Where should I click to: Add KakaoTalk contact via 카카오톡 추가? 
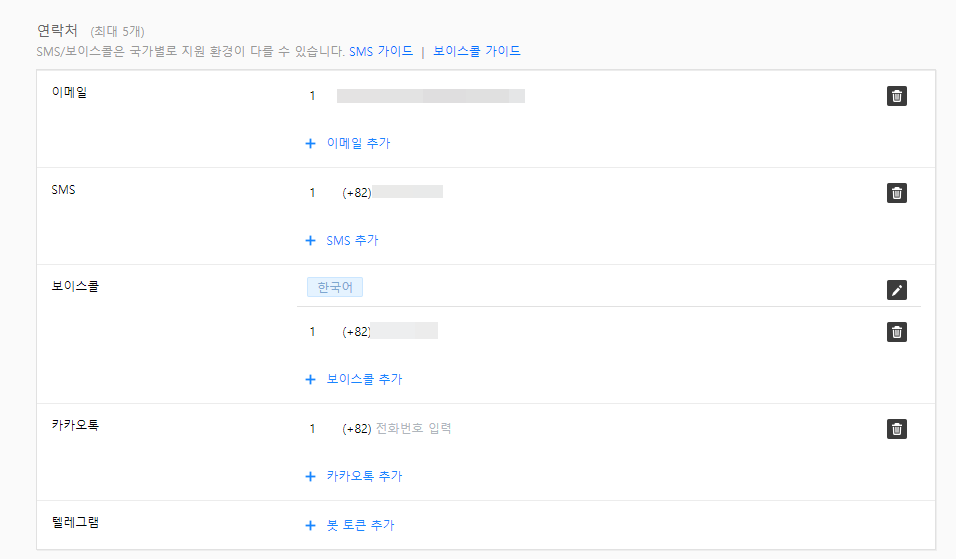364,476
